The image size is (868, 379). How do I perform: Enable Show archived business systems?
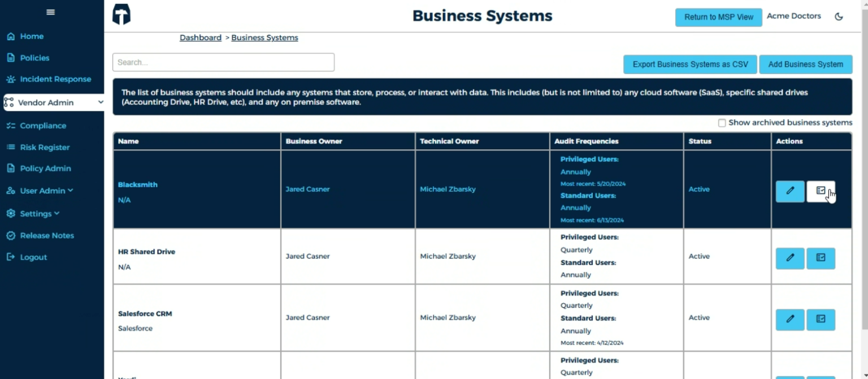(722, 123)
